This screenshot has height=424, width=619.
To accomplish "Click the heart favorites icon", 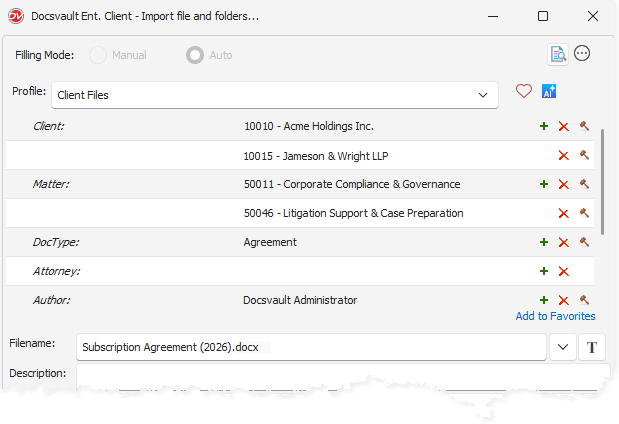I will coord(523,91).
